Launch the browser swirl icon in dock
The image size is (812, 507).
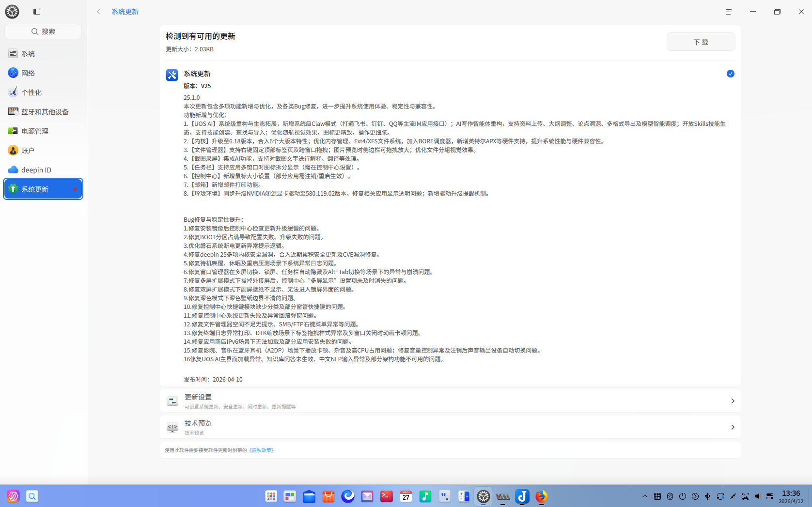coord(348,496)
